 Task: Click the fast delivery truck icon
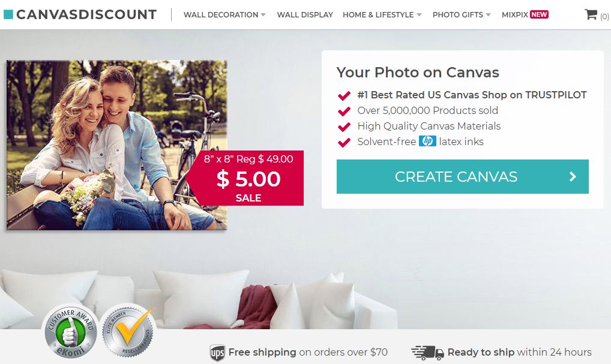[427, 353]
